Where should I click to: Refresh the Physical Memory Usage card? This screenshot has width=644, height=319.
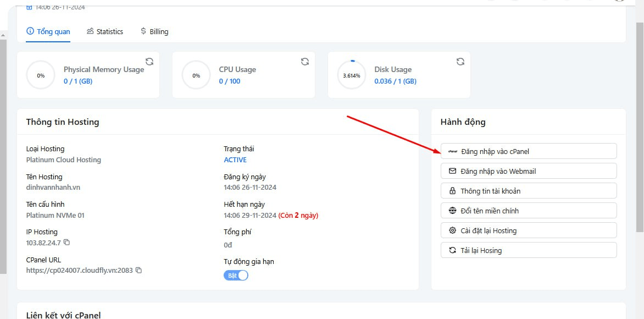148,62
